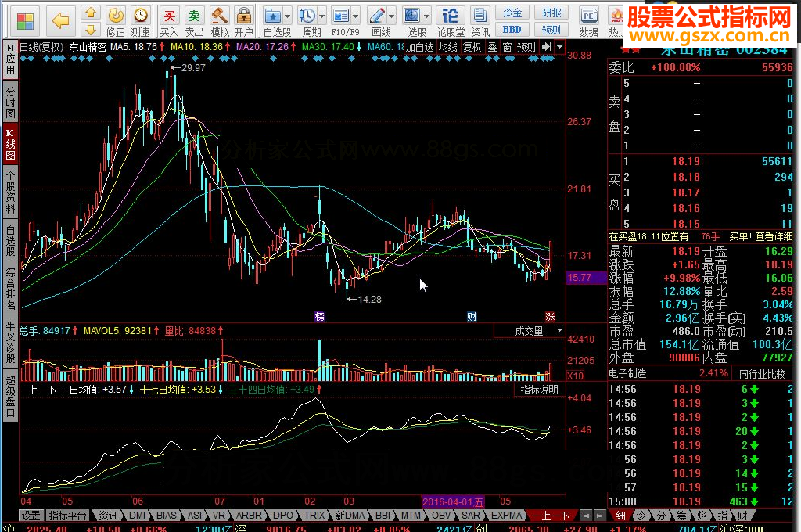Click 加自选 add to watchlist
Screen dimensions: 801x532
click(x=420, y=47)
